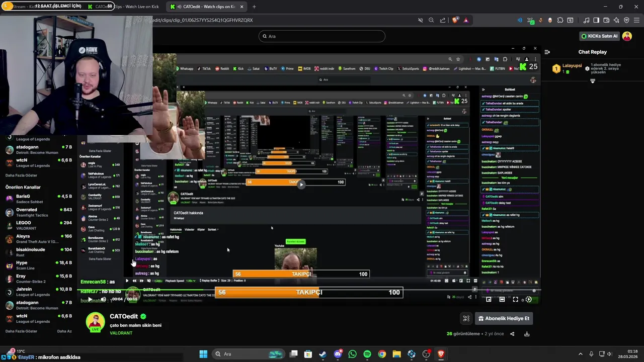The image size is (644, 362).
Task: Open the Overrated recommended channel
Action: tap(39, 212)
